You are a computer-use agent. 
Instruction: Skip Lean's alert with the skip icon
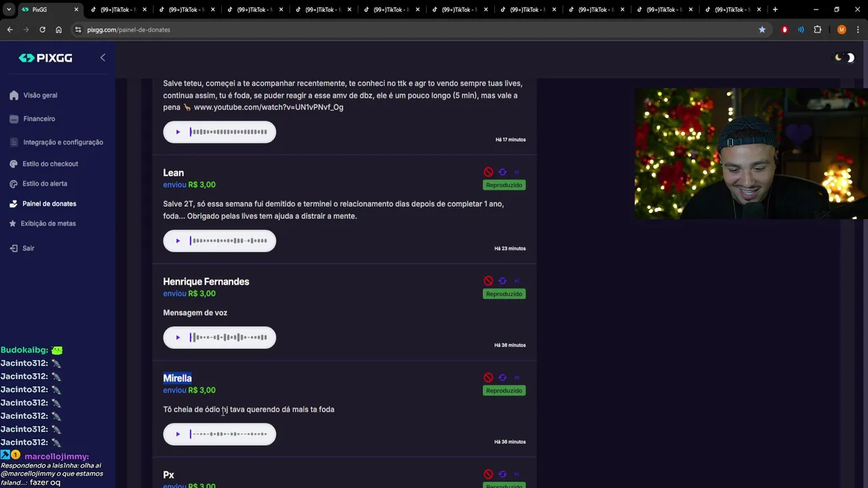point(517,172)
